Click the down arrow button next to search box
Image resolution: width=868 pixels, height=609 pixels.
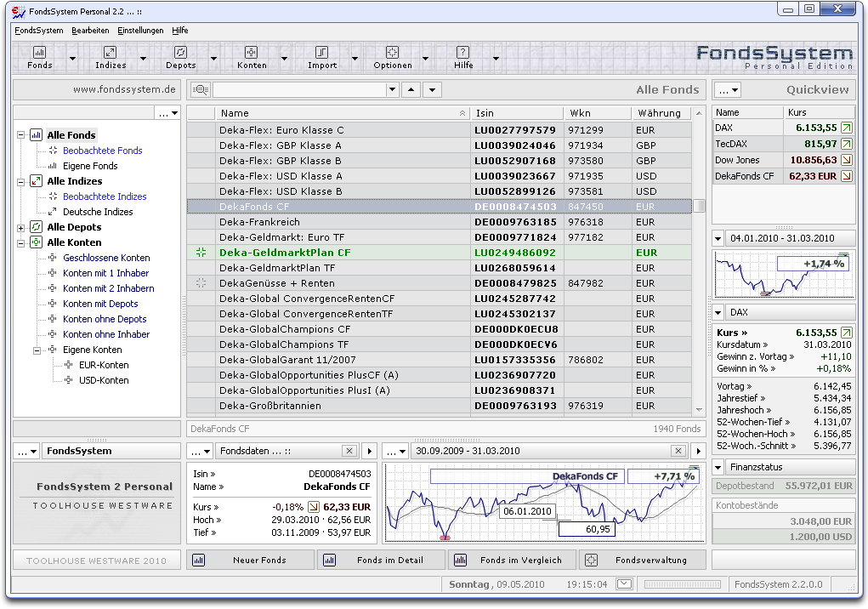433,89
